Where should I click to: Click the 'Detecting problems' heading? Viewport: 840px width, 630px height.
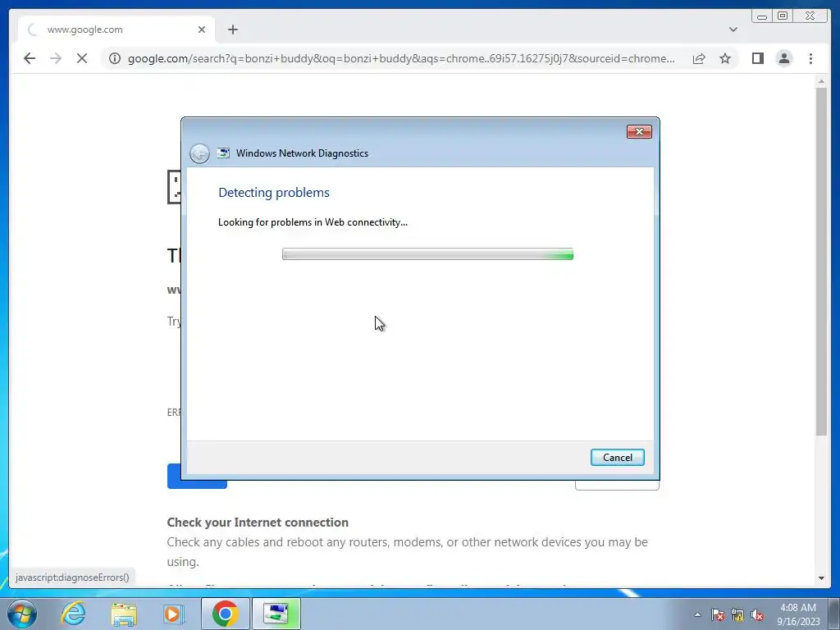pos(274,192)
